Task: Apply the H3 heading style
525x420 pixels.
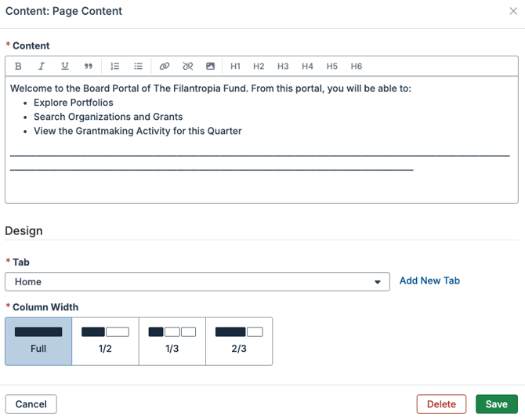Action: click(283, 67)
